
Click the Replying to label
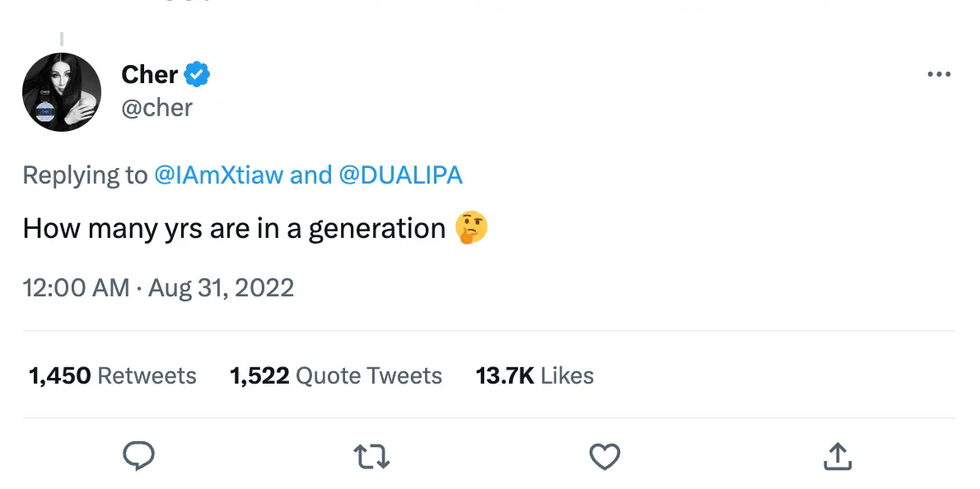coord(83,175)
